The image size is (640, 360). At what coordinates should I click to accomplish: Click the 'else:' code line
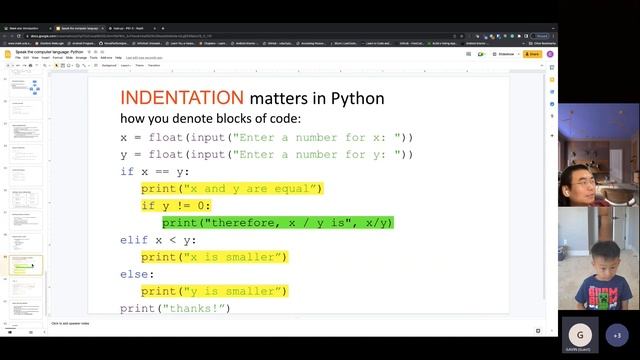click(x=137, y=274)
